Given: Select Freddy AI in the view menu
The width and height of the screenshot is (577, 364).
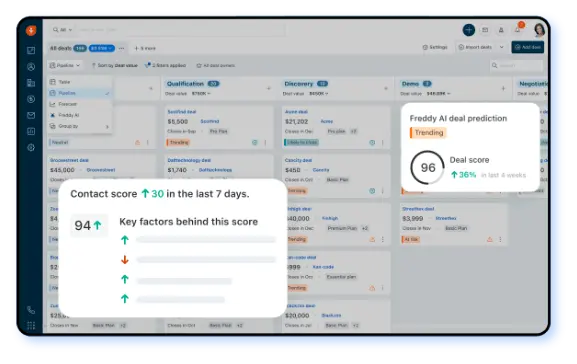Looking at the screenshot, I should (79, 115).
